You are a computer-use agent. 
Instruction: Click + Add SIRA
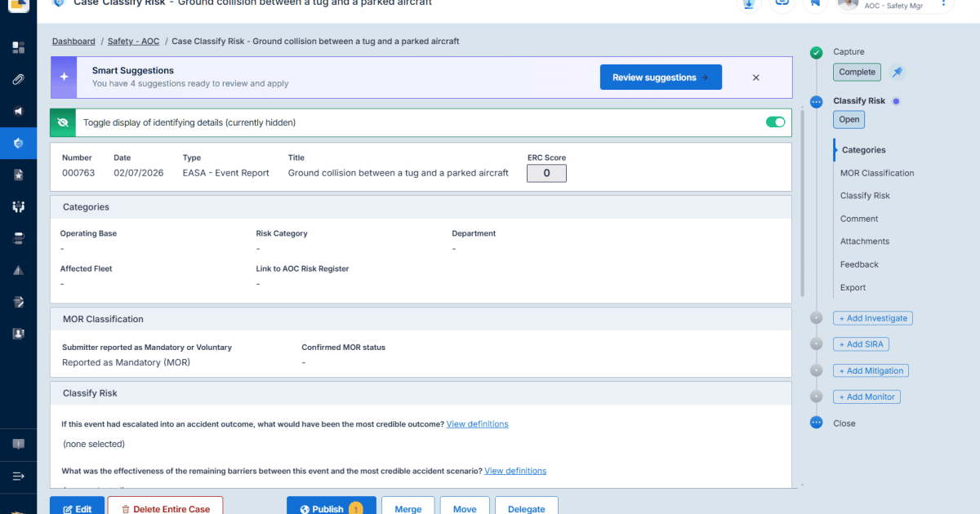pyautogui.click(x=861, y=344)
